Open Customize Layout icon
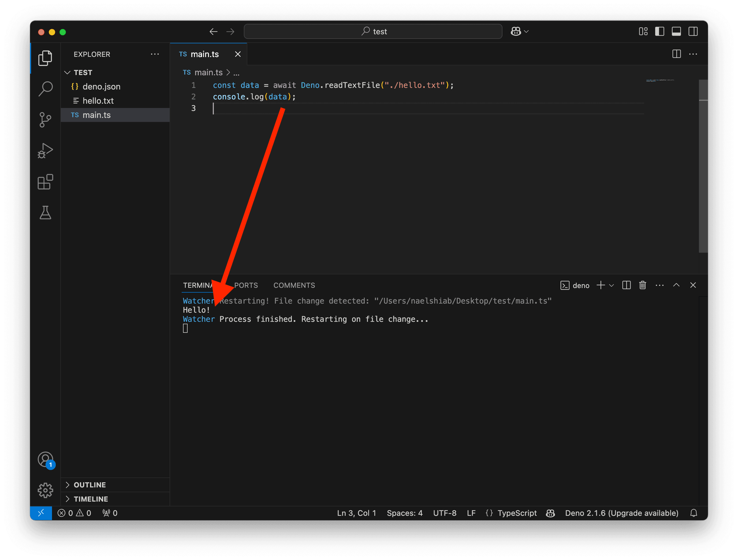This screenshot has height=560, width=738. (643, 31)
